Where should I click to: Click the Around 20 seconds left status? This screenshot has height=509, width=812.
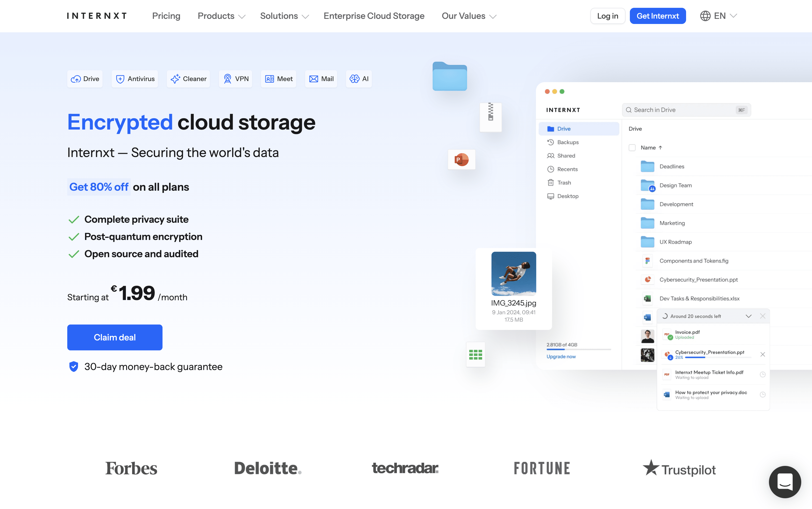coord(695,316)
